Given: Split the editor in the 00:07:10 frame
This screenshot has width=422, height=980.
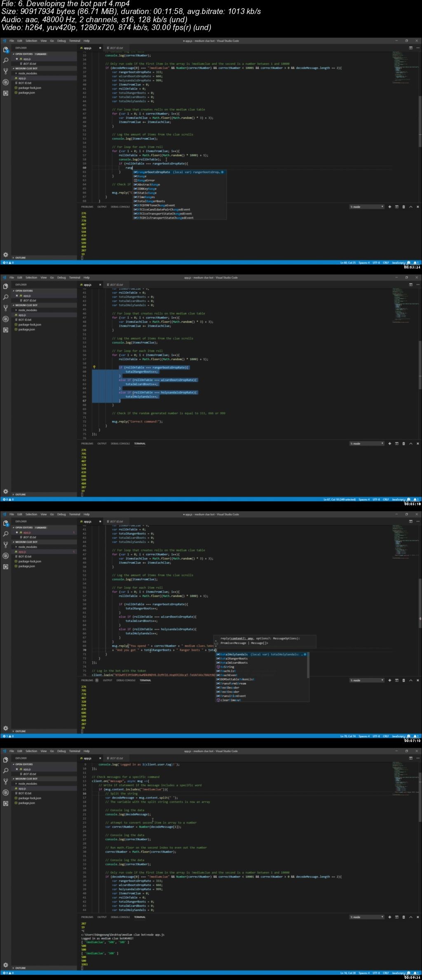Looking at the screenshot, I should pyautogui.click(x=410, y=521).
